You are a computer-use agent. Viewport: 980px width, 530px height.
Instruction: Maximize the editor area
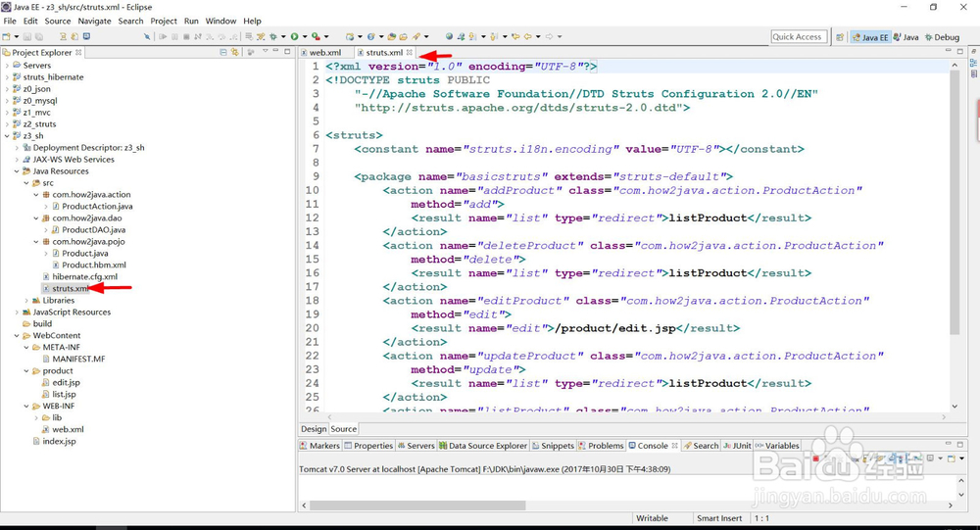pos(960,51)
